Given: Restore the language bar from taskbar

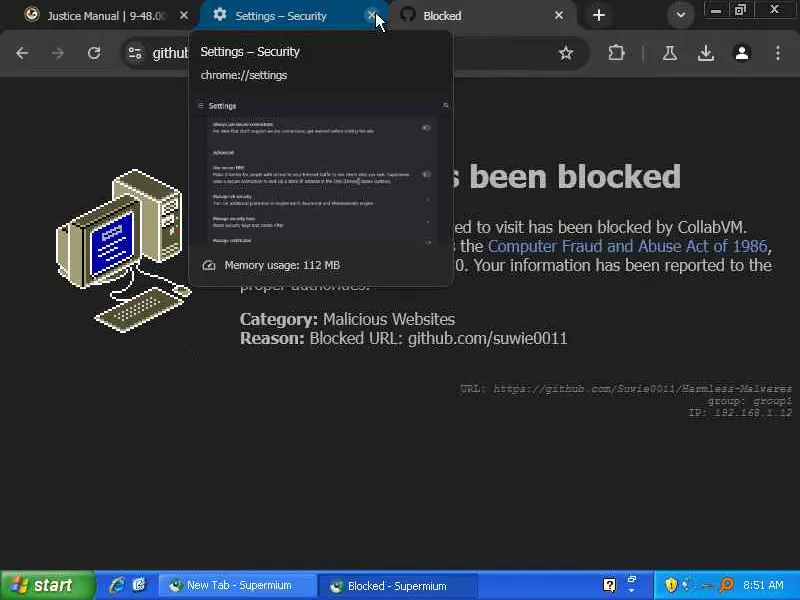Looking at the screenshot, I should [x=632, y=580].
